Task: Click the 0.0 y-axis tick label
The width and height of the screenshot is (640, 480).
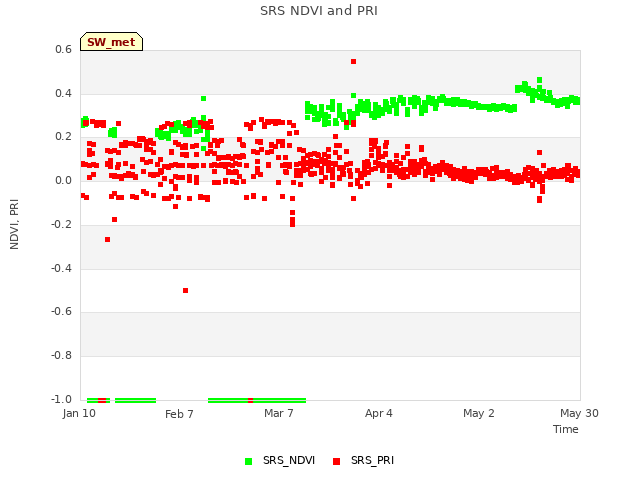Action: 63,180
